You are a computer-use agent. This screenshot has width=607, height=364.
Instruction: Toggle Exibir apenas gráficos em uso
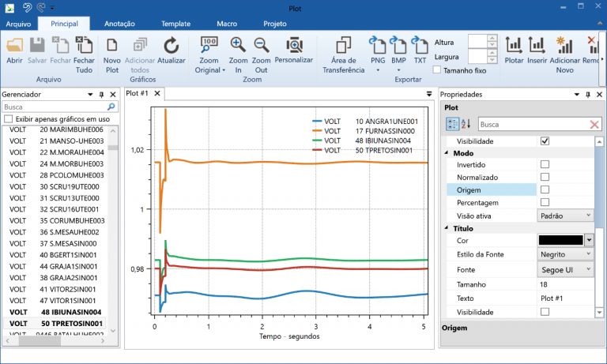pos(8,119)
